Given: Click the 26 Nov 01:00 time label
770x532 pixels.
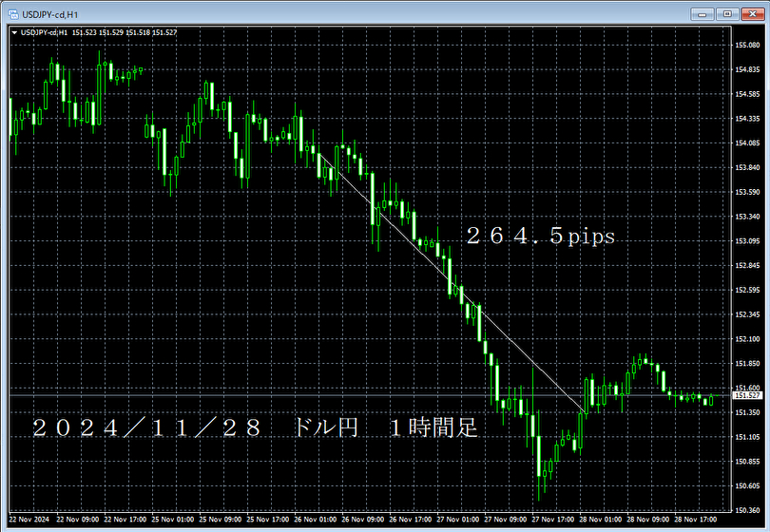Looking at the screenshot, I should [316, 520].
